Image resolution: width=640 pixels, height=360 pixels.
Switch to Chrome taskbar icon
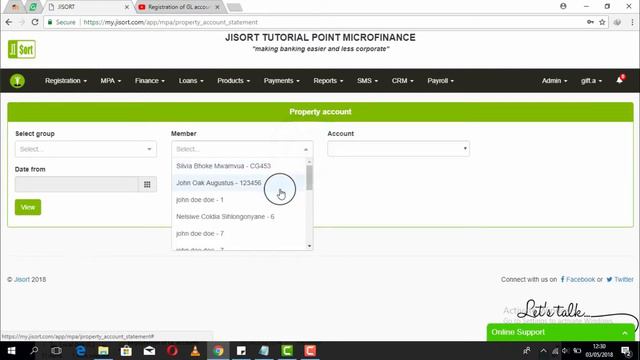click(218, 351)
